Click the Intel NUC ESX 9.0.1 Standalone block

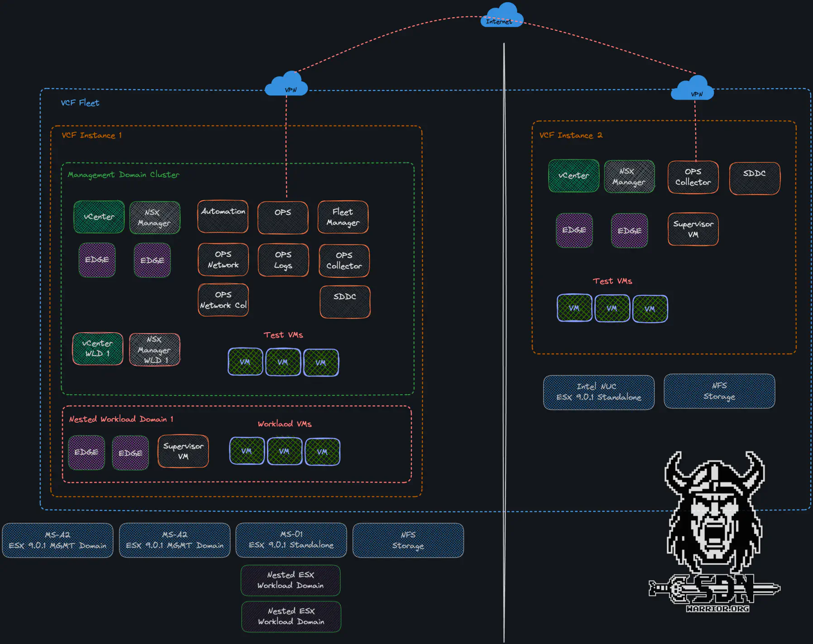pyautogui.click(x=598, y=392)
